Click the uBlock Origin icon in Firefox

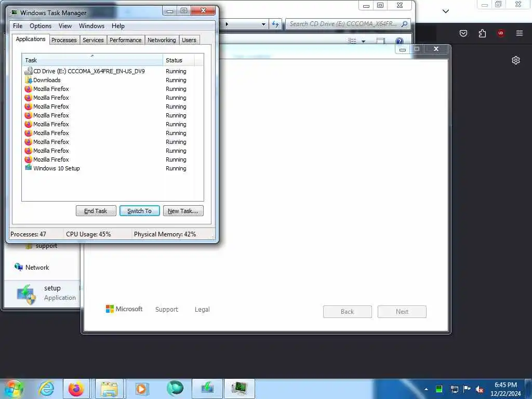tap(501, 33)
